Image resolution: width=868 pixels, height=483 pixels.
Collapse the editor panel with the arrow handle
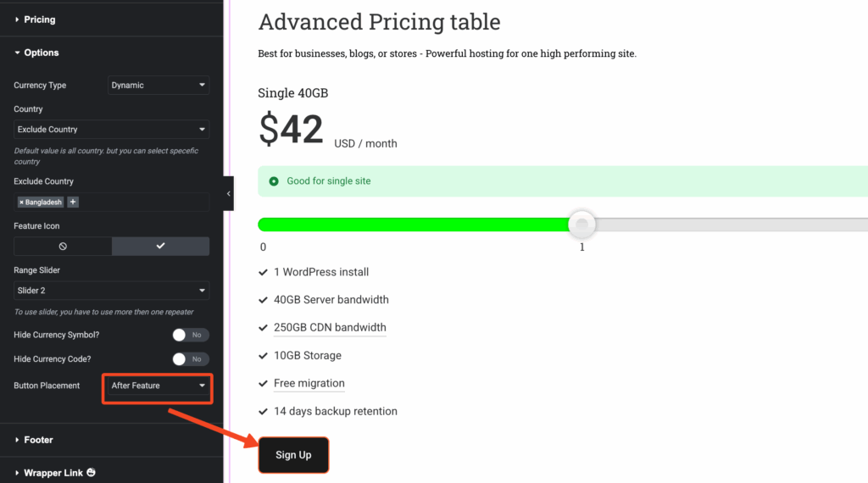coord(228,193)
